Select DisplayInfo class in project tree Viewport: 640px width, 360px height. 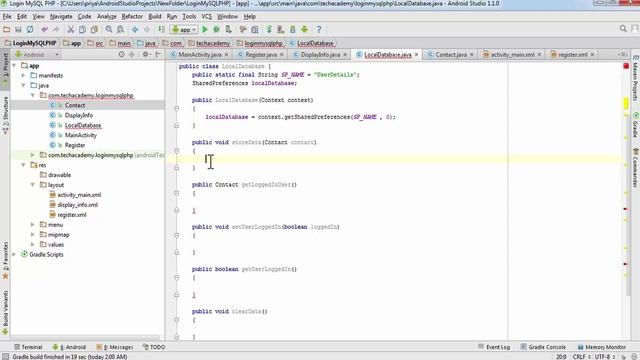pyautogui.click(x=78, y=115)
